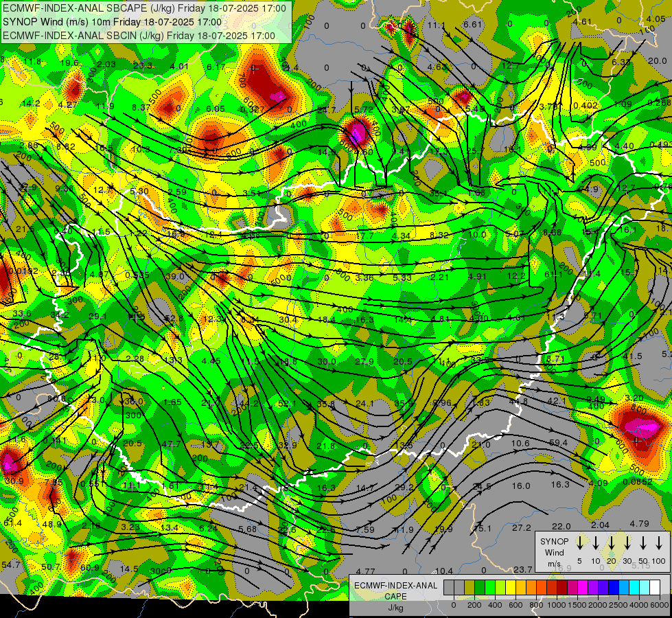
Task: Click the 10.6 value on the map
Action: pyautogui.click(x=521, y=443)
